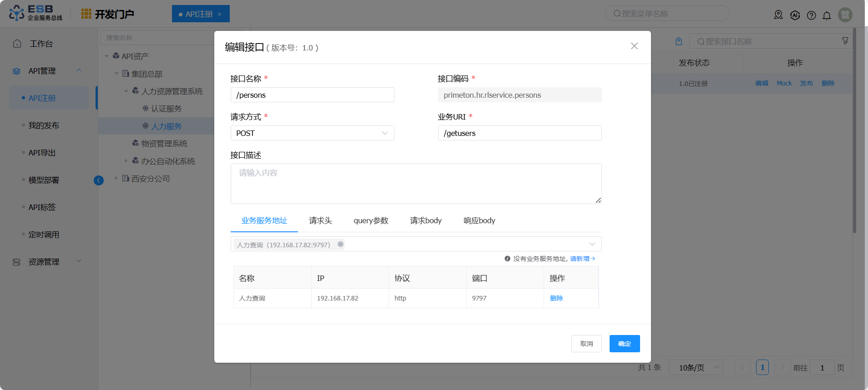Screen dimensions: 868x390
Task: Switch to the 请求头 tab
Action: point(320,220)
